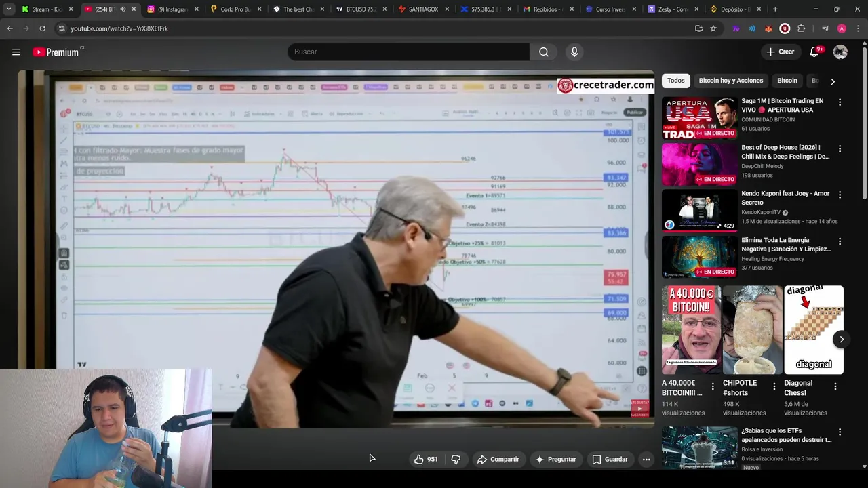Open COMUNIDAD BITCOIN channel name

[x=768, y=120]
